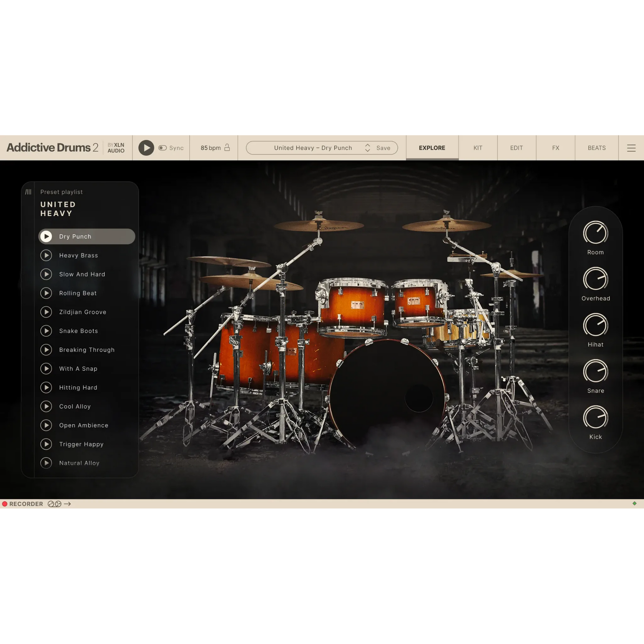Click the main transport play button
This screenshot has height=644, width=644.
[x=146, y=148]
